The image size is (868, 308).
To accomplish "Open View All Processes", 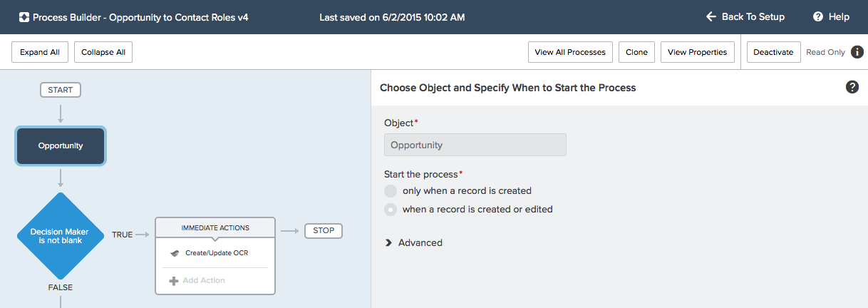I will (570, 52).
